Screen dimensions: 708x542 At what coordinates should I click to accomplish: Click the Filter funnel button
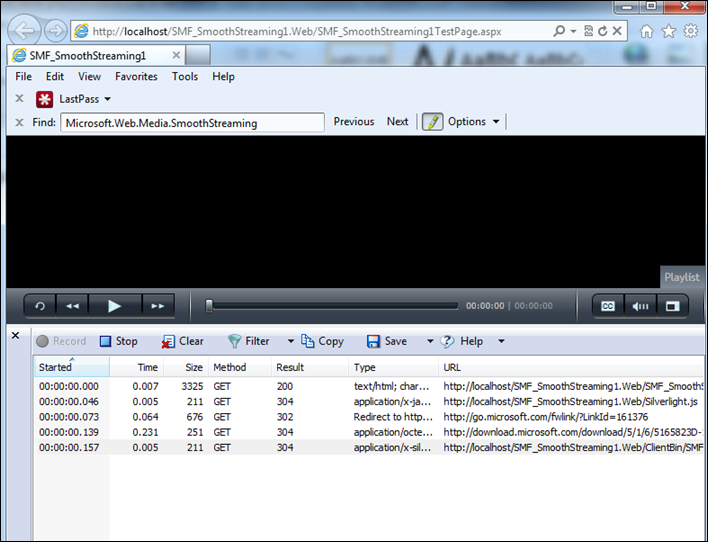248,341
